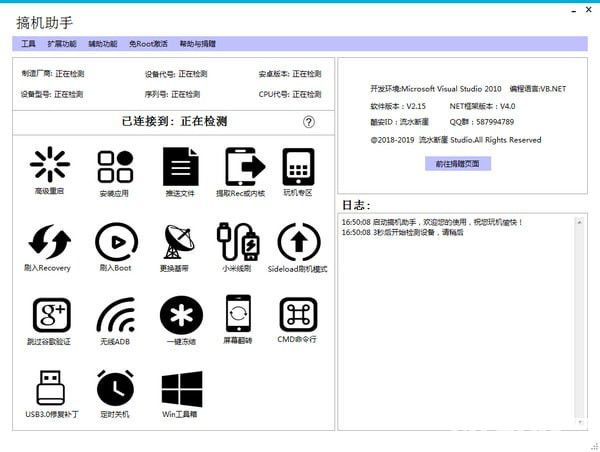Minimize the 搞机助手 window
Screen dimensions: 600x452
(x=574, y=11)
